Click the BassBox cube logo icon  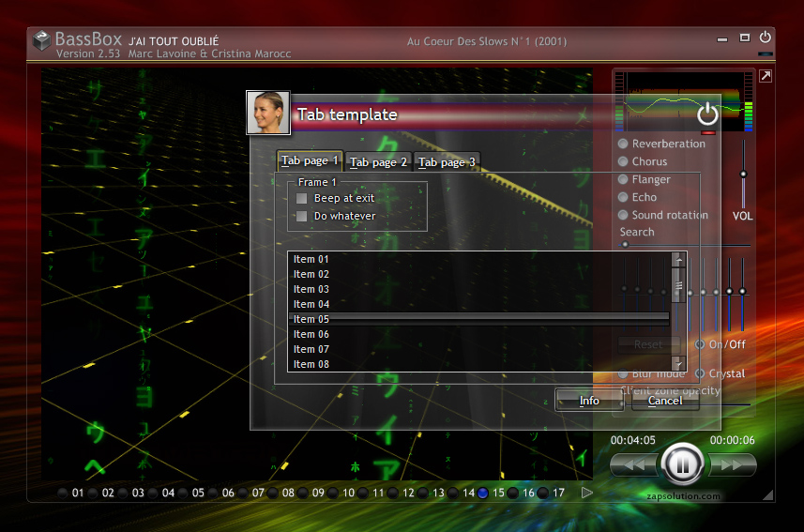click(x=41, y=40)
